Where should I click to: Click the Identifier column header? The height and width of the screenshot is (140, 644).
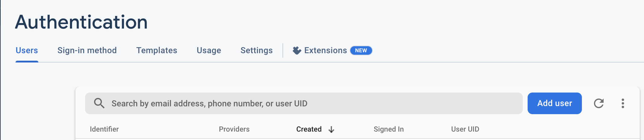point(104,129)
